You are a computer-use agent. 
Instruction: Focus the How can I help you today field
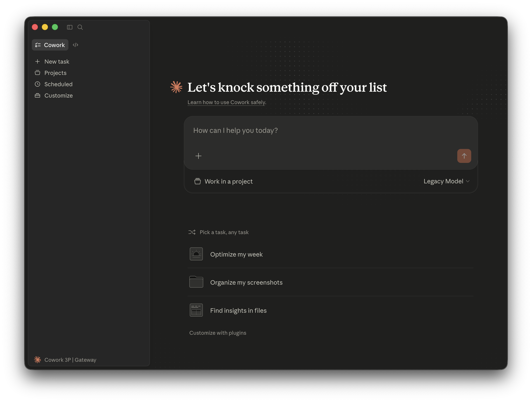(x=331, y=131)
